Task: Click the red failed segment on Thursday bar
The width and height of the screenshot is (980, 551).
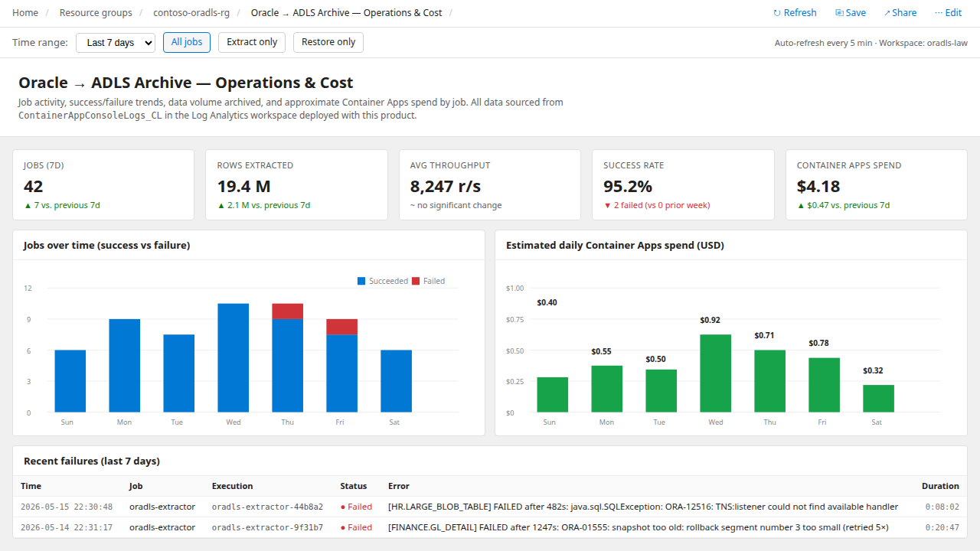Action: [287, 311]
